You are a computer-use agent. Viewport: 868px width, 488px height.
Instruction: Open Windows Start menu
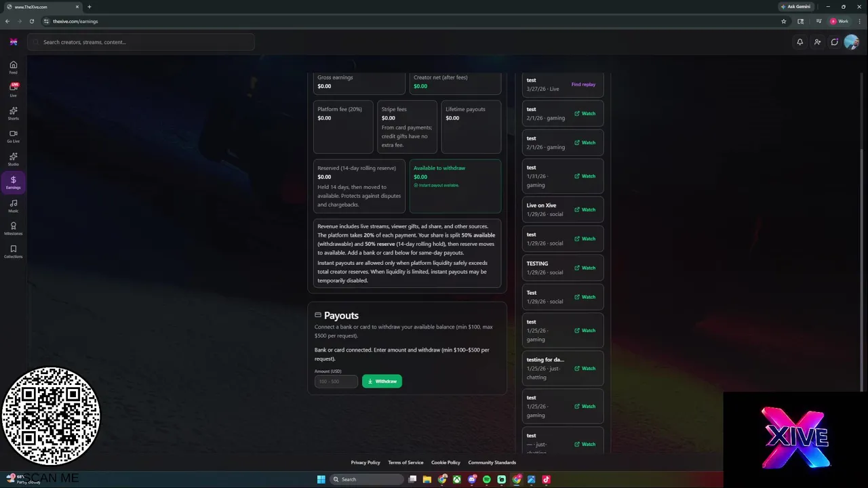point(321,479)
